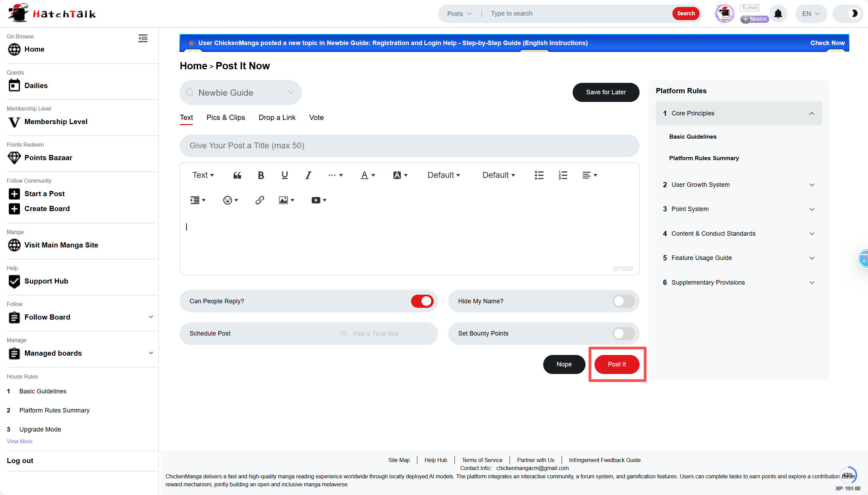Click the bulleted list icon
Screen dimensions: 868x495
[x=539, y=175]
